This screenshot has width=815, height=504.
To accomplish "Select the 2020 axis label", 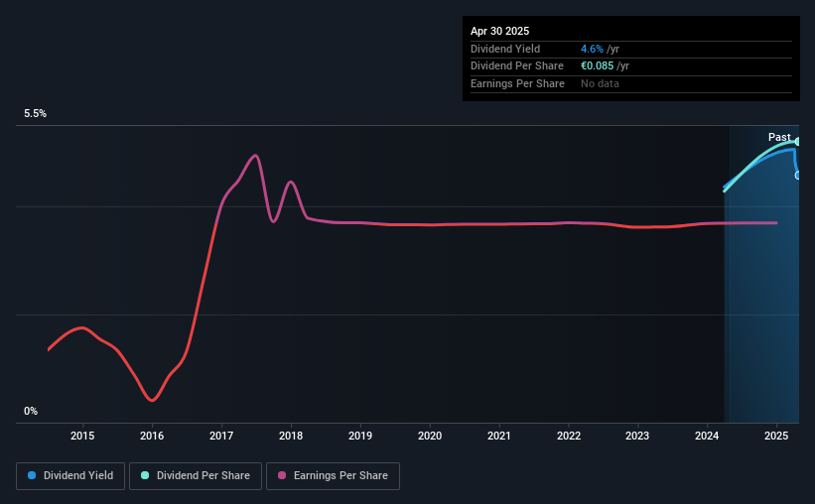I will [x=430, y=436].
